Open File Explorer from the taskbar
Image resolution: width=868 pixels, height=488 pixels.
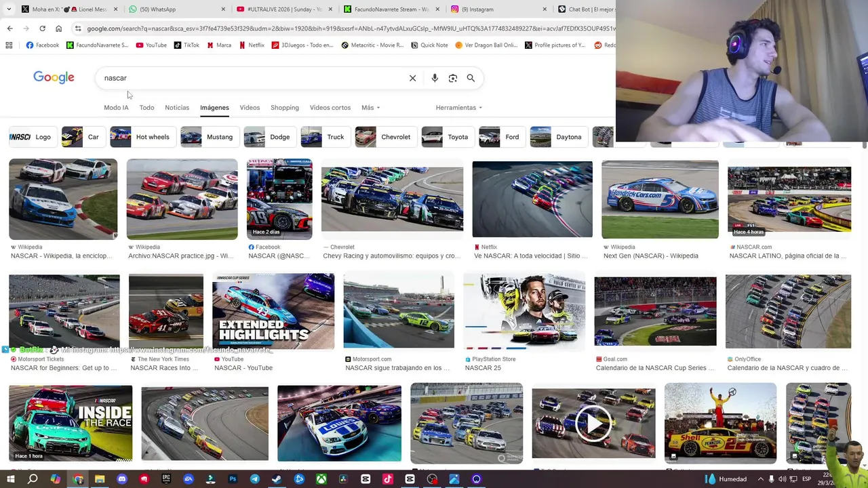(x=100, y=479)
